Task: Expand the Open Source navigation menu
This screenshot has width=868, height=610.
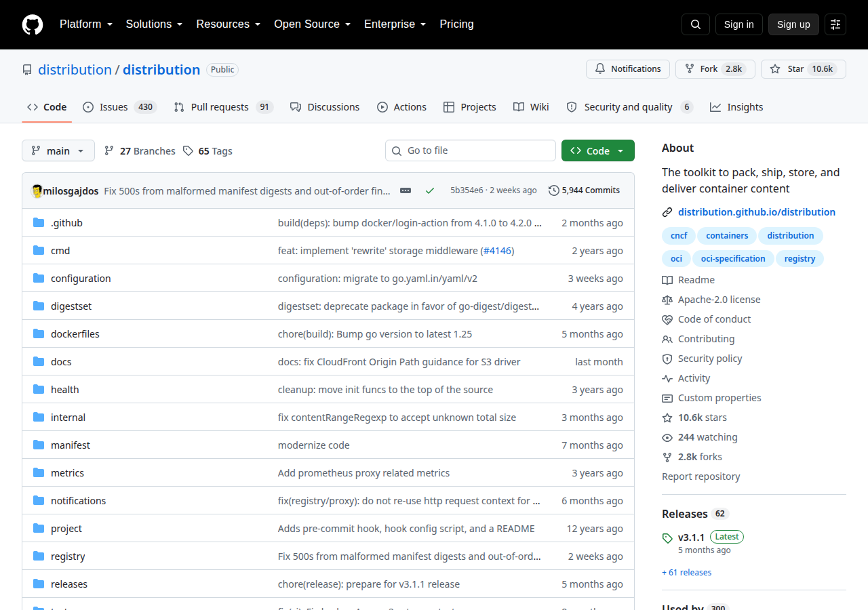Action: click(x=313, y=24)
